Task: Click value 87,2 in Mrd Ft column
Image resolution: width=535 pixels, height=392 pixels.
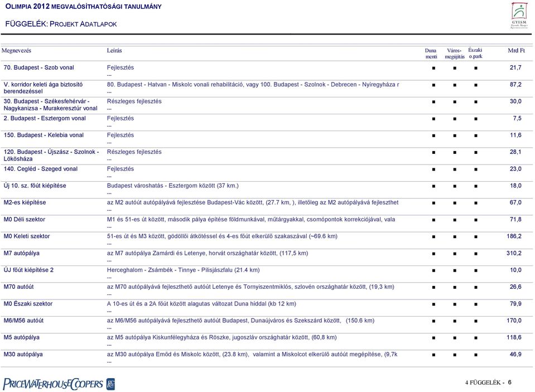Action: [515, 84]
